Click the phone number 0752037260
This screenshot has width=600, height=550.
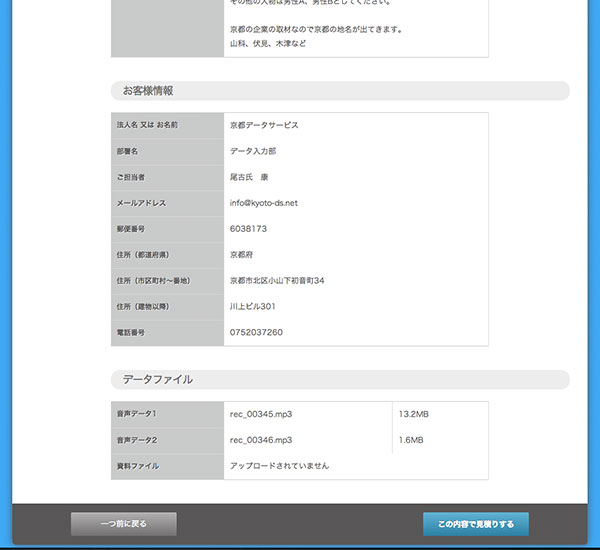click(256, 332)
